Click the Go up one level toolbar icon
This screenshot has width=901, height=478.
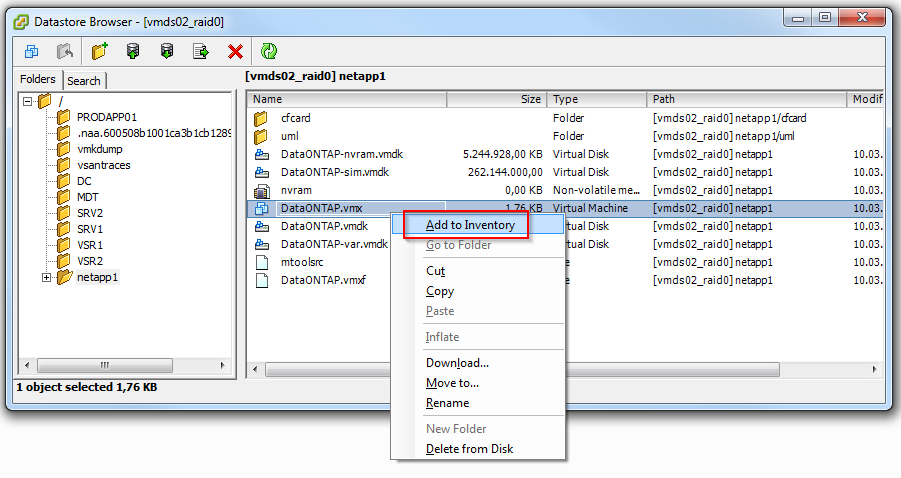tap(65, 52)
